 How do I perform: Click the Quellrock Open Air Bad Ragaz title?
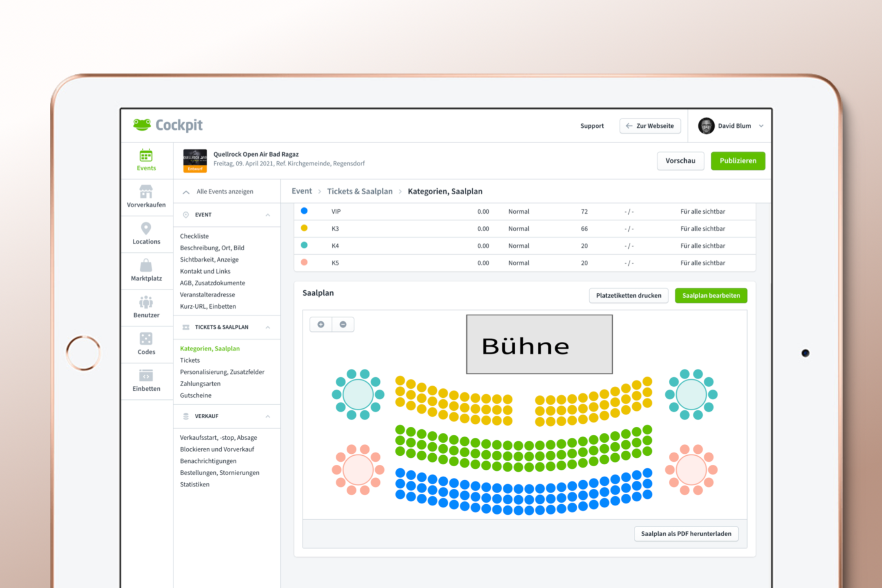coord(256,154)
